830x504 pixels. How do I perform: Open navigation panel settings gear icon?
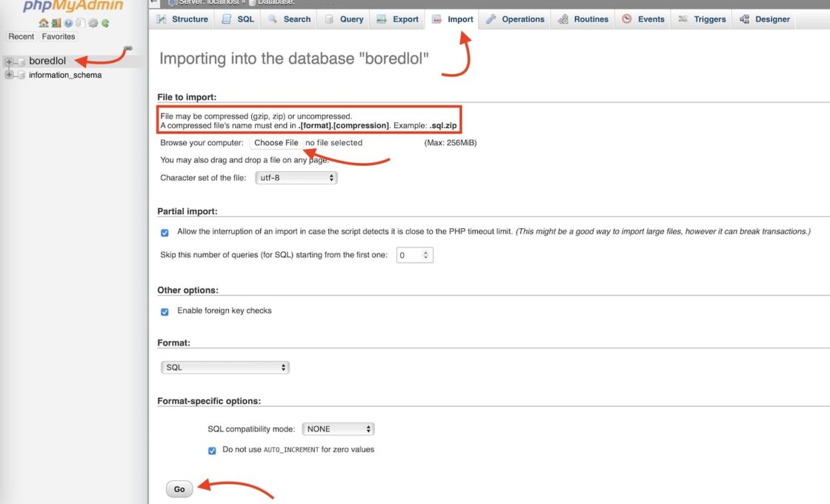[93, 23]
